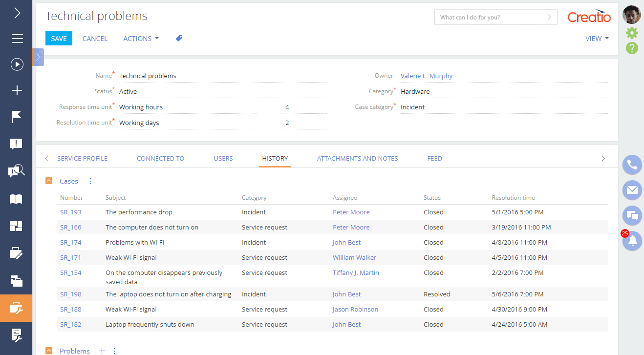
Task: Collapse the Cases detail section
Action: (x=49, y=181)
